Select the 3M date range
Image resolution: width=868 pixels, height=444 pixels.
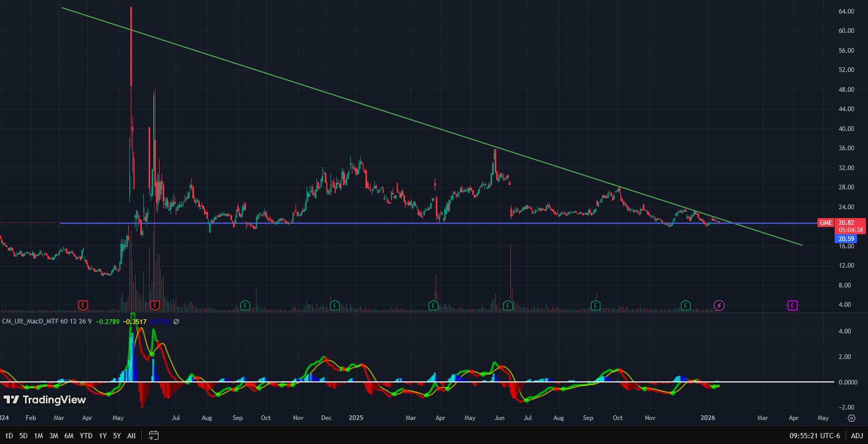[x=54, y=436]
